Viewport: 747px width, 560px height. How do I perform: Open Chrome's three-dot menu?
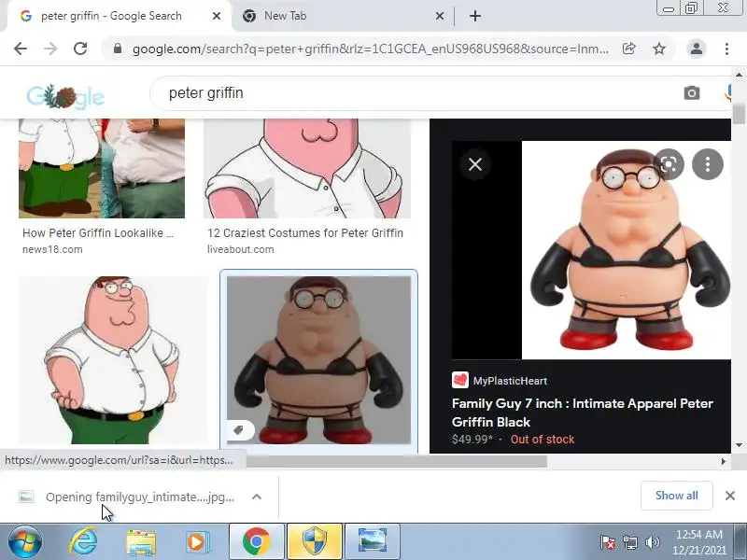pyautogui.click(x=726, y=49)
